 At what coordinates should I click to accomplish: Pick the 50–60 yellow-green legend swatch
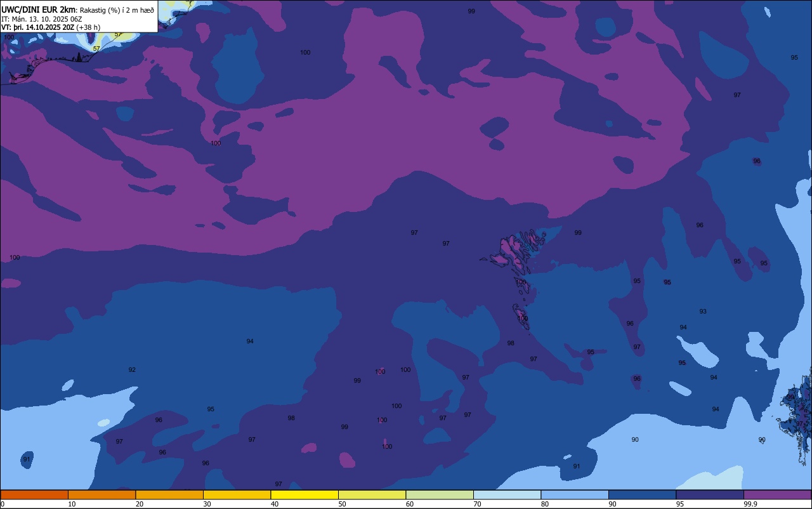[x=372, y=494]
